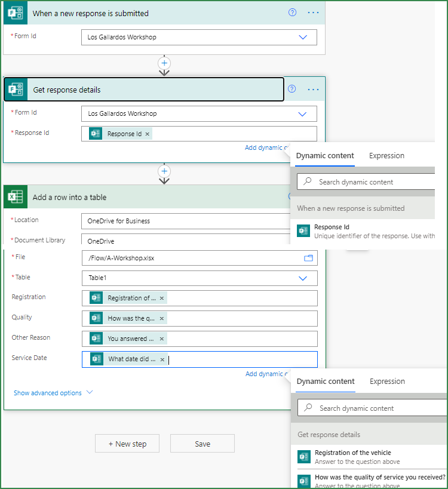Click the Forms icon on the trigger card

click(x=16, y=13)
